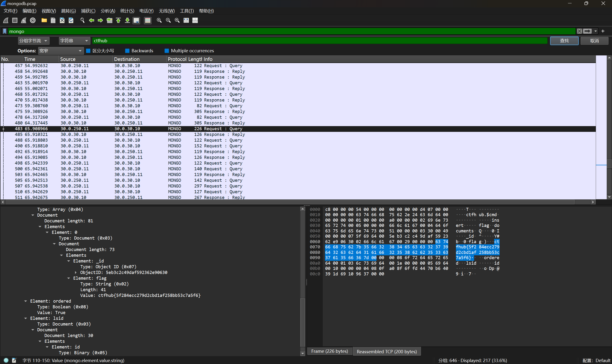Toggle the colorize packet list icon
This screenshot has height=364, width=612.
148,20
